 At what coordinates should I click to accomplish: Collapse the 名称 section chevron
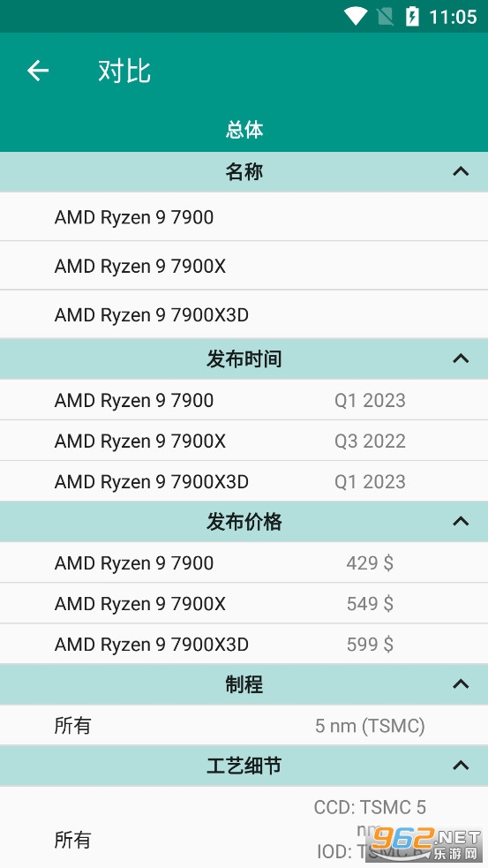[x=461, y=171]
